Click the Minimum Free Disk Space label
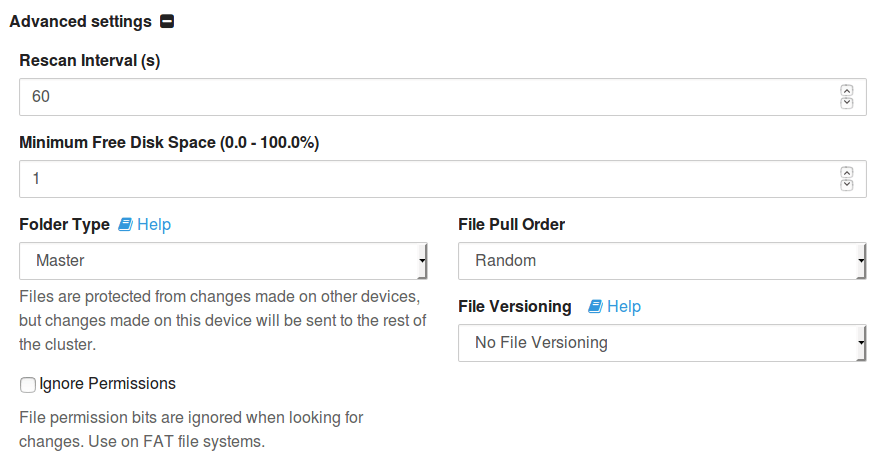The image size is (884, 463). [169, 143]
